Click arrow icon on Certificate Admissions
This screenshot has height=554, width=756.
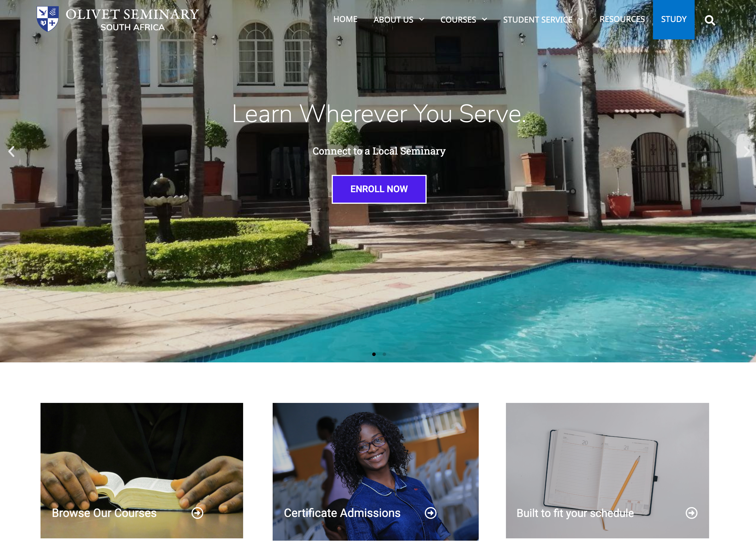430,513
